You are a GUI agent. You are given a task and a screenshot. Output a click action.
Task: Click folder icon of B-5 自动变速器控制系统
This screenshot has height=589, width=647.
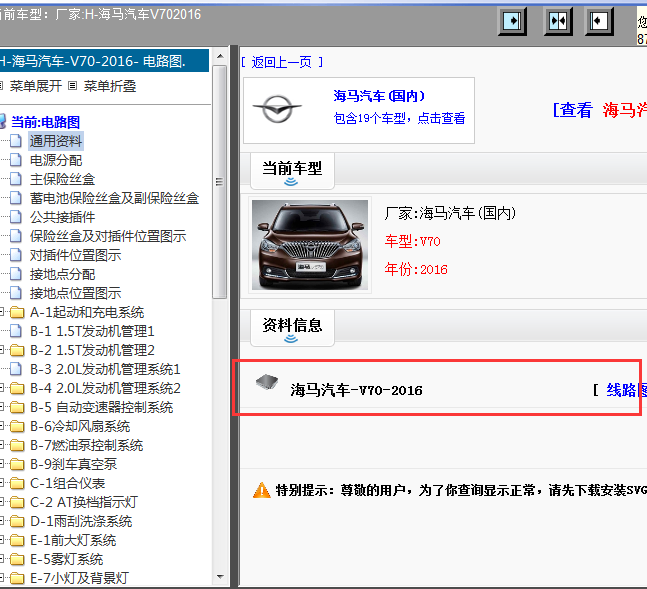[x=17, y=407]
